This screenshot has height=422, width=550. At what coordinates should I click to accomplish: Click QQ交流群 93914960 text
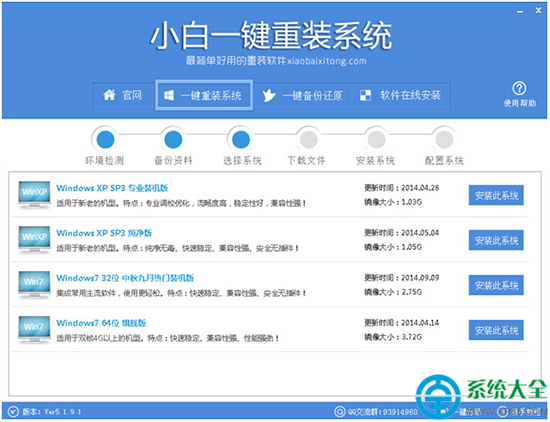[383, 412]
